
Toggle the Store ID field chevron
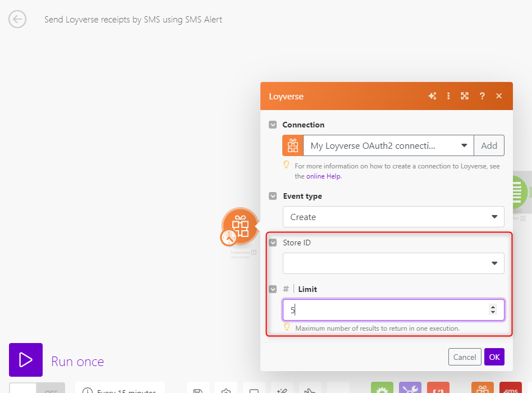point(273,243)
